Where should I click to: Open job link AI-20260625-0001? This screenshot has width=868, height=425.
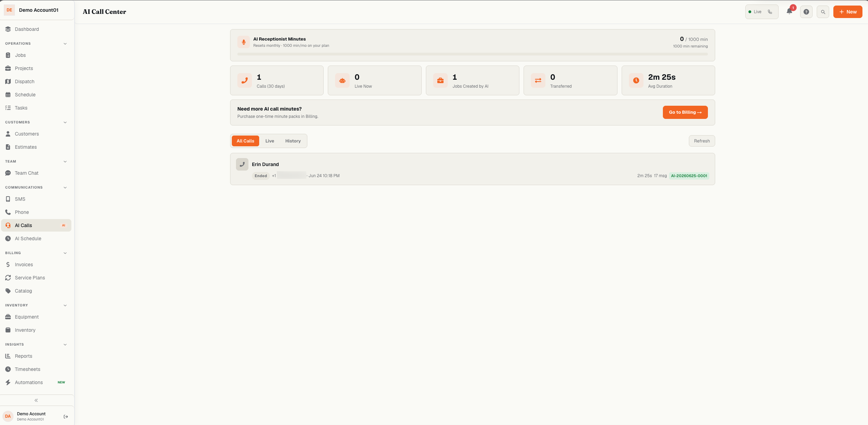click(689, 176)
